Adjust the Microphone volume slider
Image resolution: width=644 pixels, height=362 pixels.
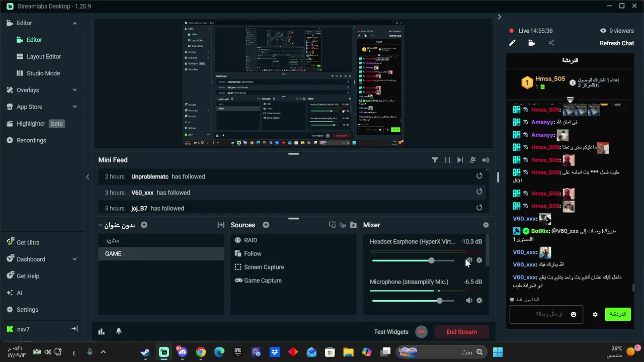(x=439, y=301)
